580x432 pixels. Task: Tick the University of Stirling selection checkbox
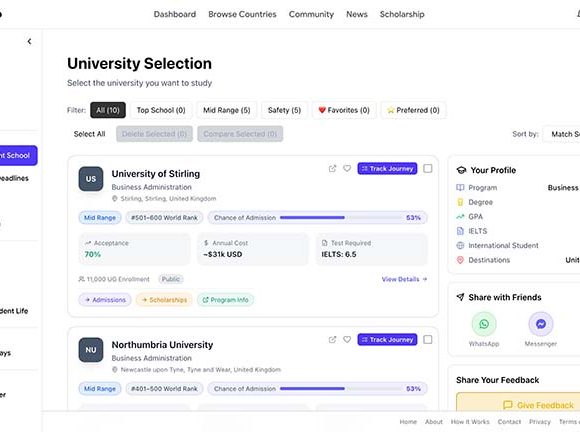[x=428, y=169]
